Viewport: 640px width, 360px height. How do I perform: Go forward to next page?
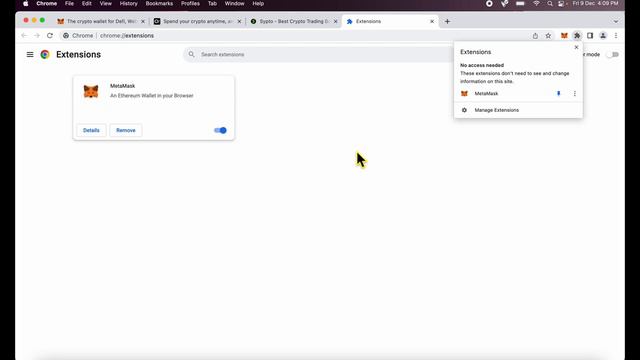point(37,36)
